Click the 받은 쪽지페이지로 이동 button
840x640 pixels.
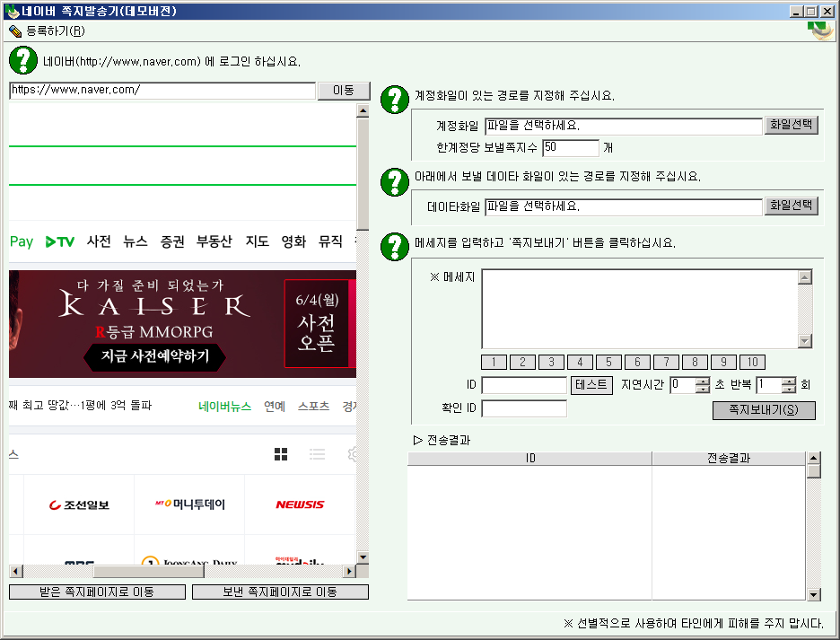(x=97, y=592)
